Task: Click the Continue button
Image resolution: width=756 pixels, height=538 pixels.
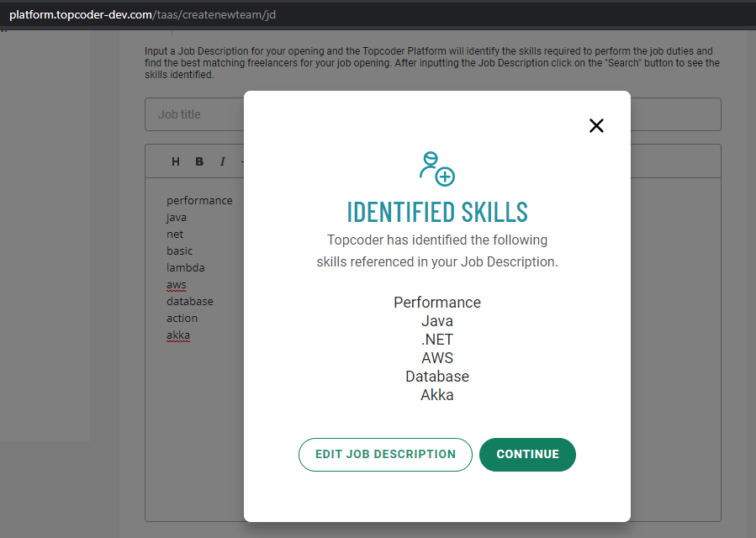Action: tap(527, 455)
